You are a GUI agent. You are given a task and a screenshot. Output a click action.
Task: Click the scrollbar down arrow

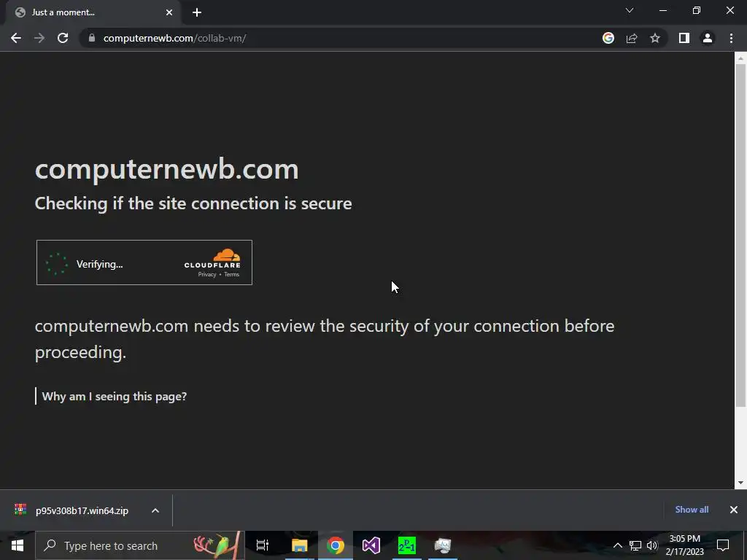click(740, 483)
